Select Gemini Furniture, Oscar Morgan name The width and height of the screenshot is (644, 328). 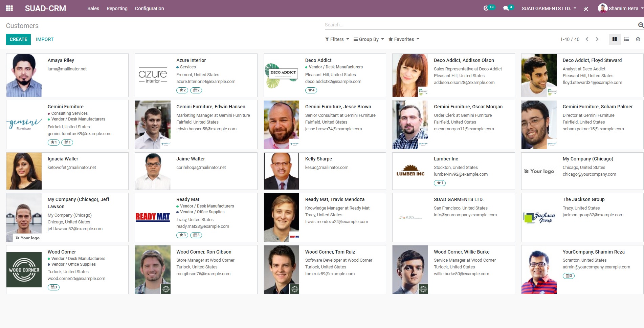pos(468,107)
